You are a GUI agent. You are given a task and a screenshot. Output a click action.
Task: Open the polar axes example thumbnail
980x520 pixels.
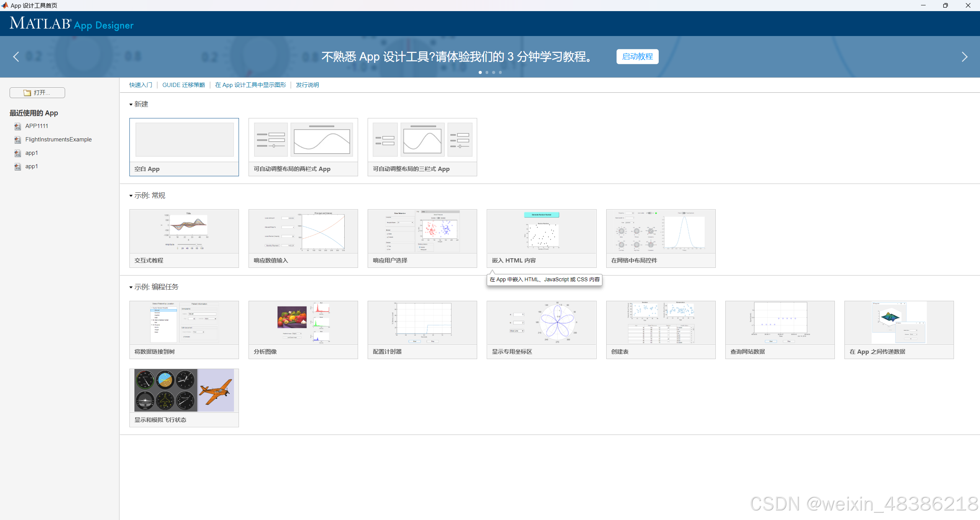click(541, 323)
